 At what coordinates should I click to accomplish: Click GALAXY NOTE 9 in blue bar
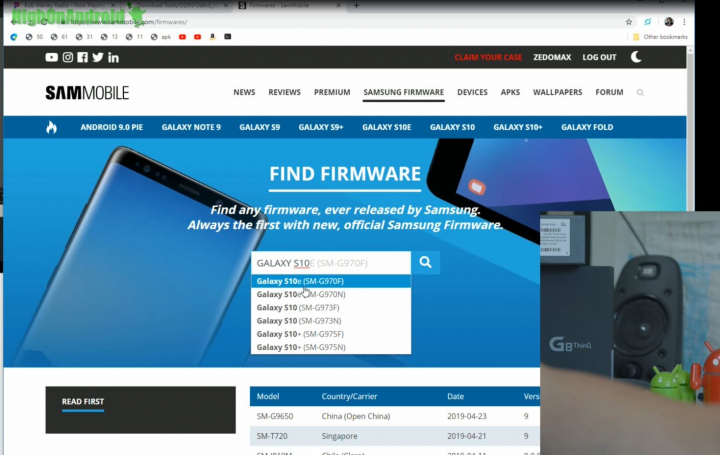191,127
